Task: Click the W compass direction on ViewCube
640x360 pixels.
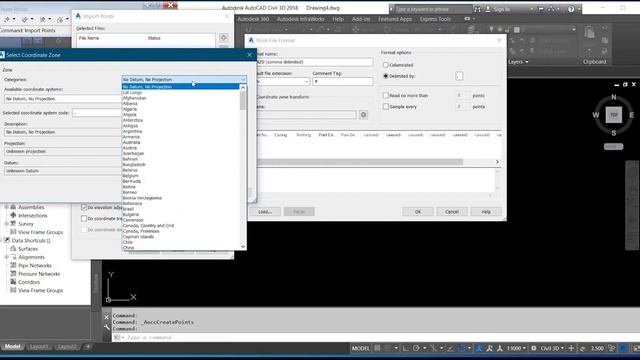Action: click(x=596, y=115)
